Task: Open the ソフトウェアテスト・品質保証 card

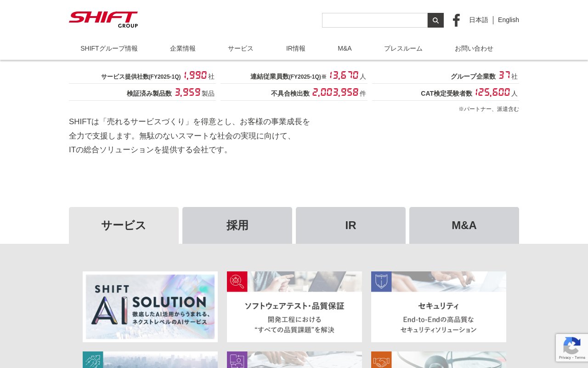Action: click(294, 307)
